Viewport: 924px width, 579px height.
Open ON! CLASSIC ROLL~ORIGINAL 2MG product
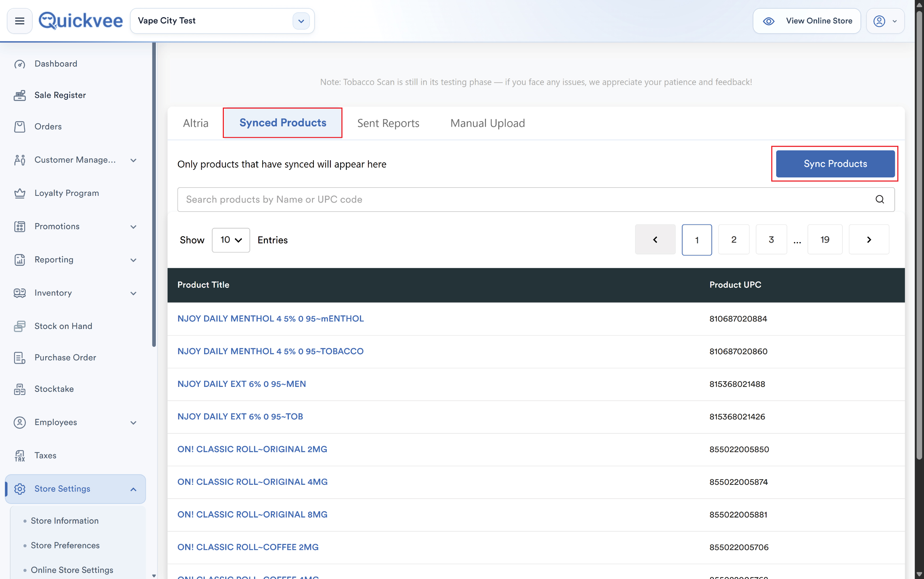(252, 449)
